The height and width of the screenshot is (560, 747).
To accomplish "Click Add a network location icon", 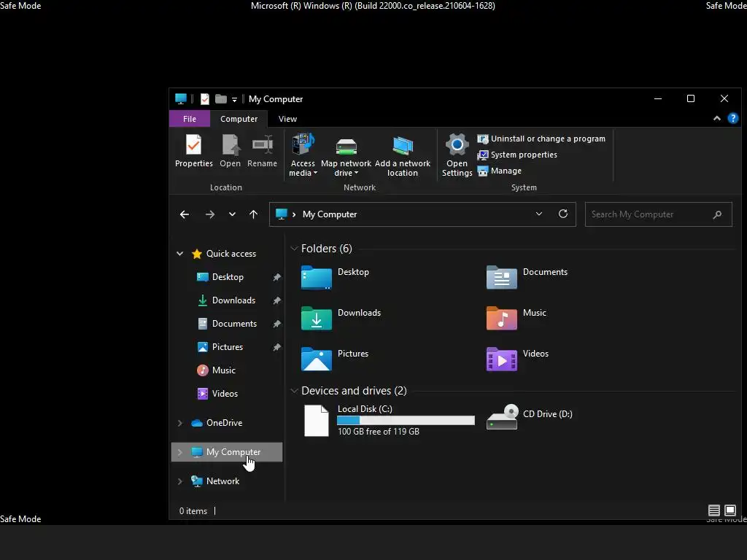I will point(403,155).
